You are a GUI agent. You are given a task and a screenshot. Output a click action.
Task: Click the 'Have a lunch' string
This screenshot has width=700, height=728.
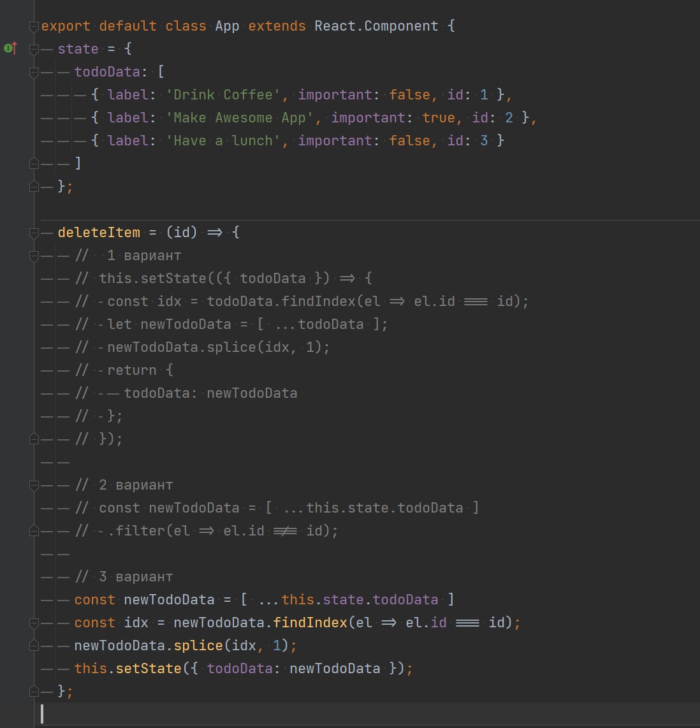click(x=223, y=141)
